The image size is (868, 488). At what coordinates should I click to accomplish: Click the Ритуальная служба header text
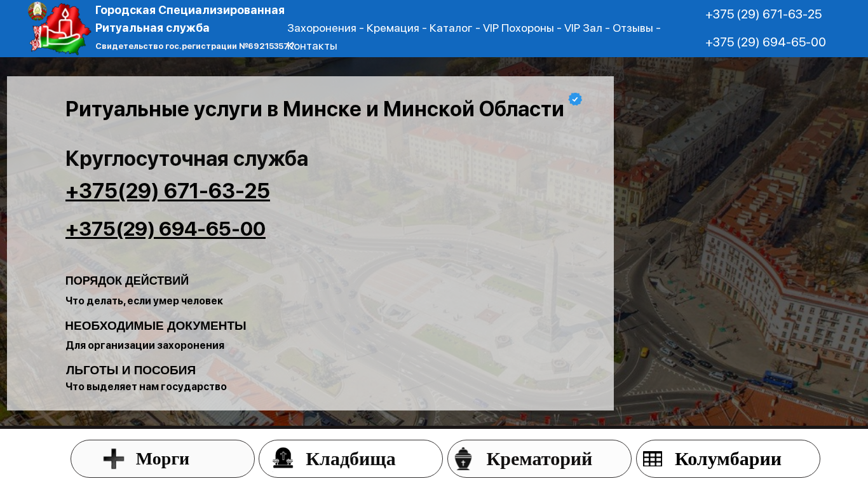pyautogui.click(x=153, y=28)
